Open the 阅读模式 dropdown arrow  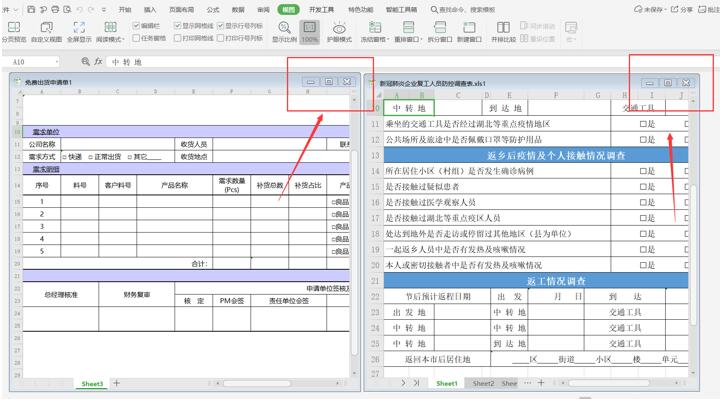click(124, 40)
